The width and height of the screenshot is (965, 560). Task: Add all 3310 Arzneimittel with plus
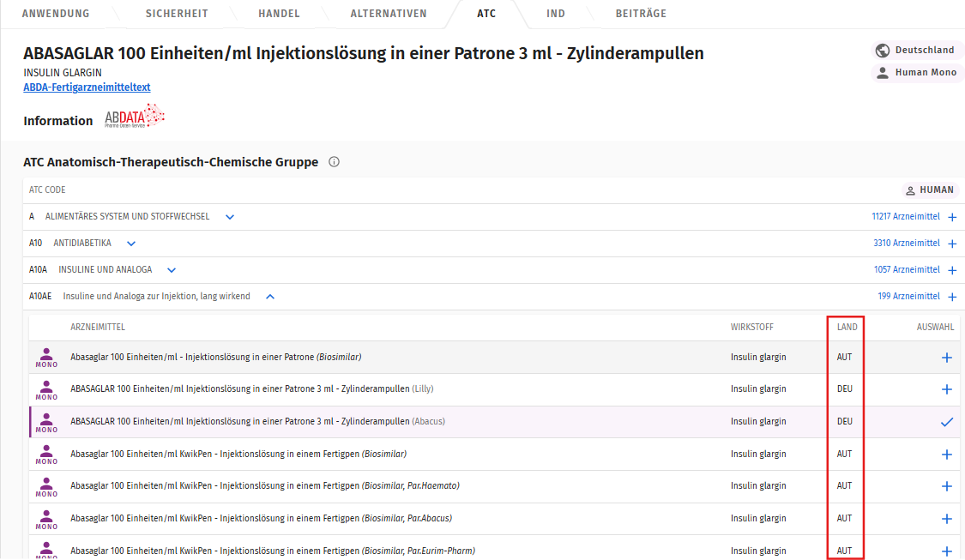952,244
